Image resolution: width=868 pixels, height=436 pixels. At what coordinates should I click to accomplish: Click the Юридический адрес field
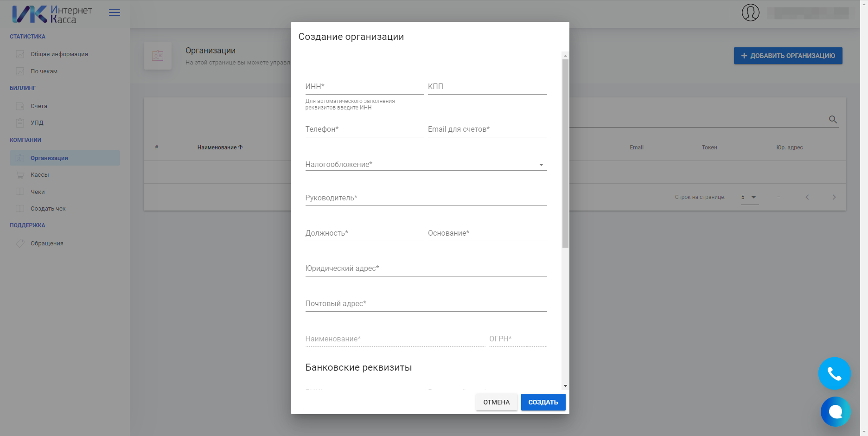click(x=426, y=269)
